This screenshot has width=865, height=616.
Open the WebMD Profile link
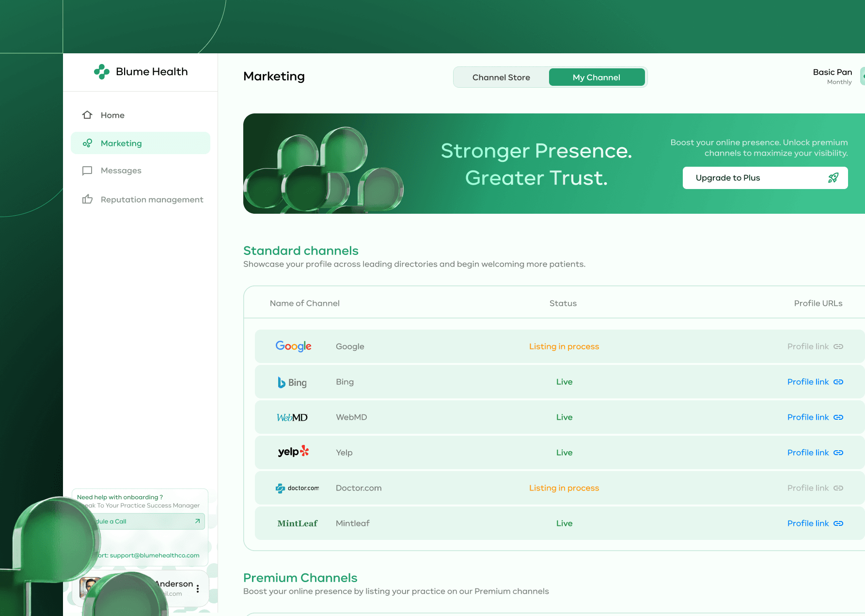[x=815, y=417]
